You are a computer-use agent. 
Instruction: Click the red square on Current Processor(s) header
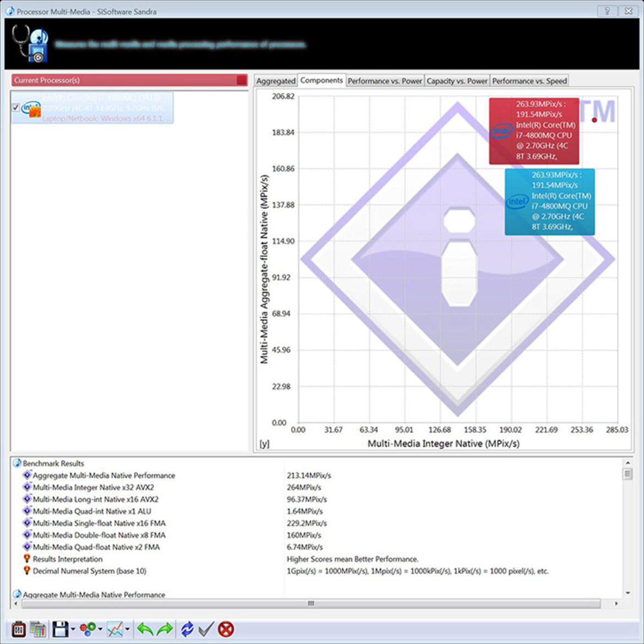click(242, 80)
